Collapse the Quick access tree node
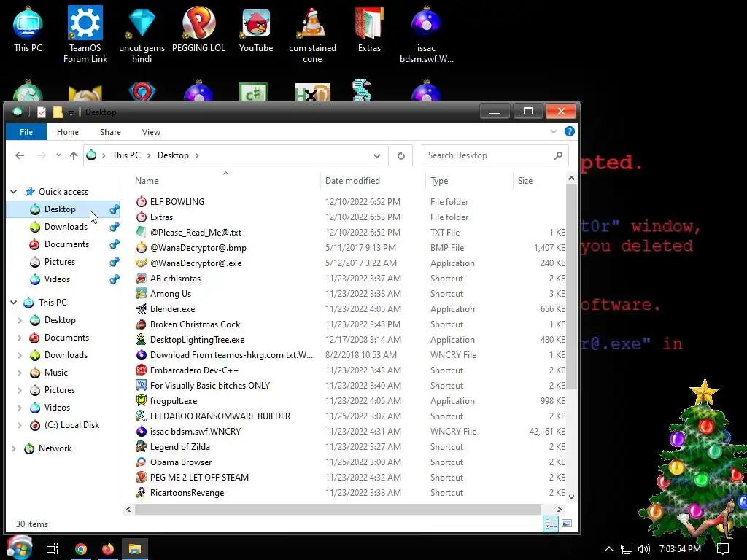Image resolution: width=747 pixels, height=560 pixels. 14,192
